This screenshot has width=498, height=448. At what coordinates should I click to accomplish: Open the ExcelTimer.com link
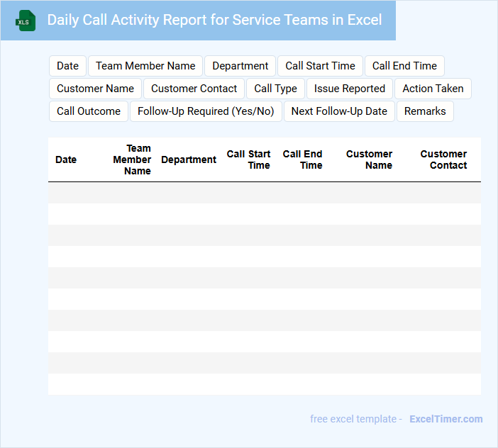[446, 419]
